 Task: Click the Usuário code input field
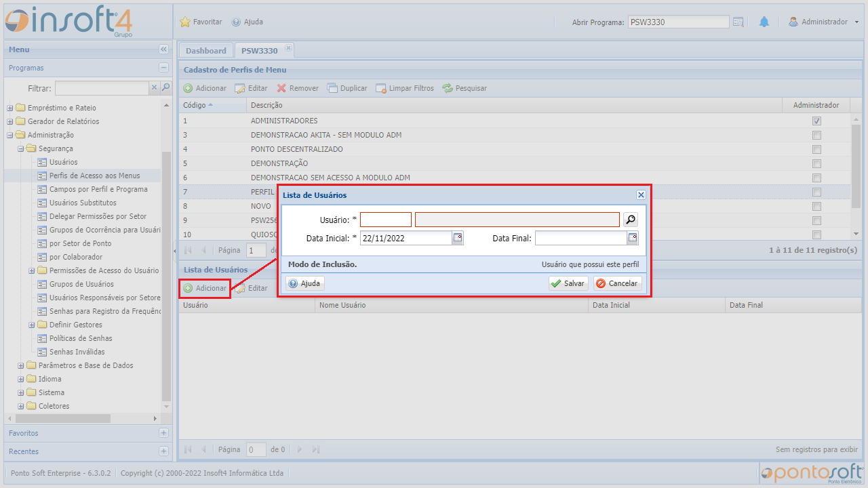(385, 220)
